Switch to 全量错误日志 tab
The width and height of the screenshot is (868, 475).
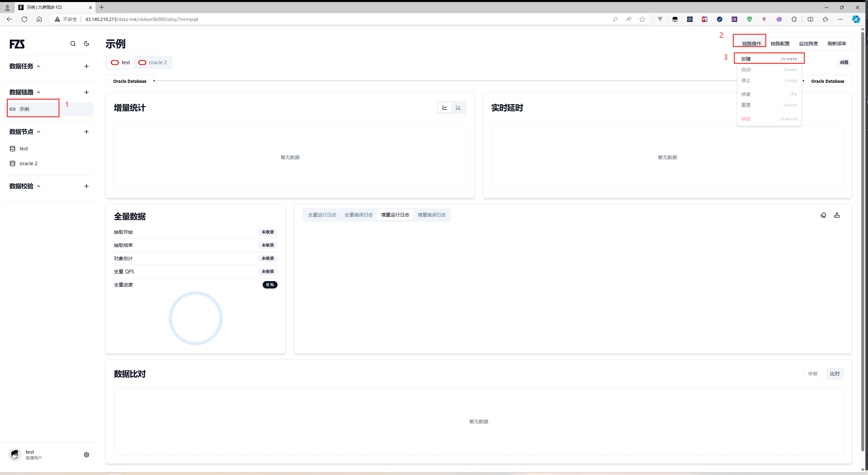358,215
